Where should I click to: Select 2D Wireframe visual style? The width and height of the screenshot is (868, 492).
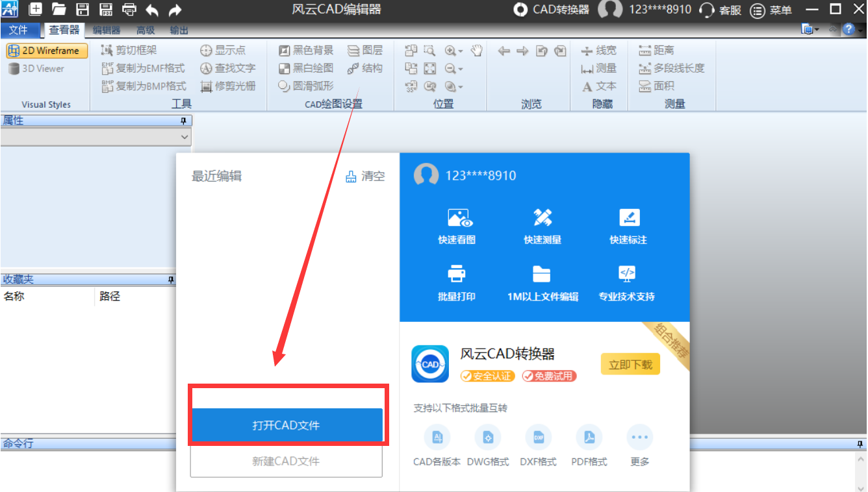tap(47, 51)
